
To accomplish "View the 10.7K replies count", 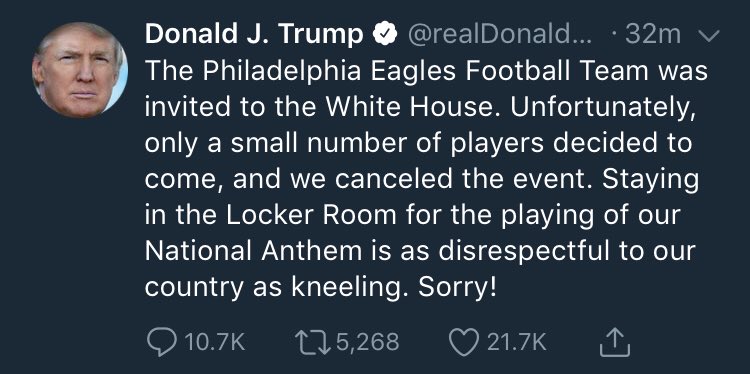I will tap(214, 342).
